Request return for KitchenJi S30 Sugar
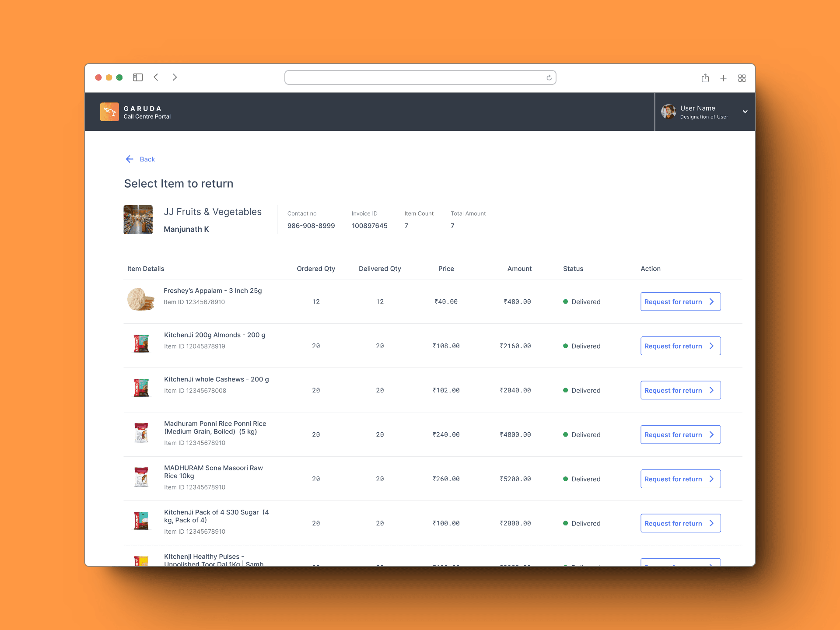Image resolution: width=840 pixels, height=630 pixels. [x=680, y=523]
